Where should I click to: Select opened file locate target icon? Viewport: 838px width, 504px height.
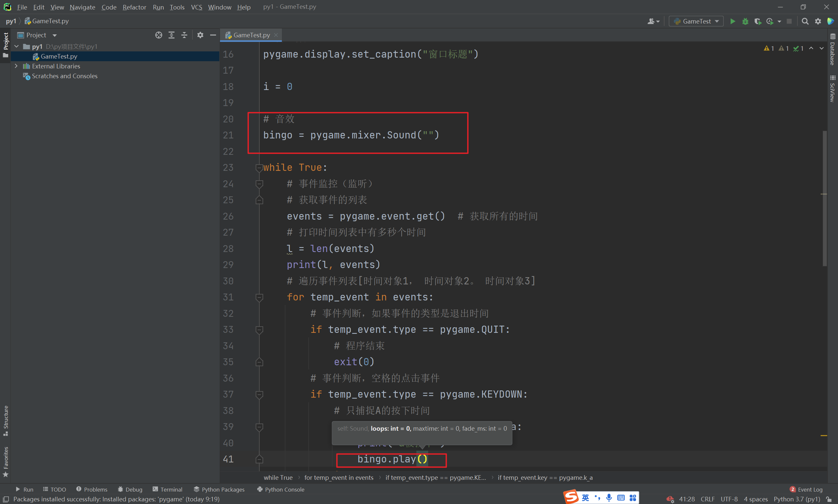point(159,35)
